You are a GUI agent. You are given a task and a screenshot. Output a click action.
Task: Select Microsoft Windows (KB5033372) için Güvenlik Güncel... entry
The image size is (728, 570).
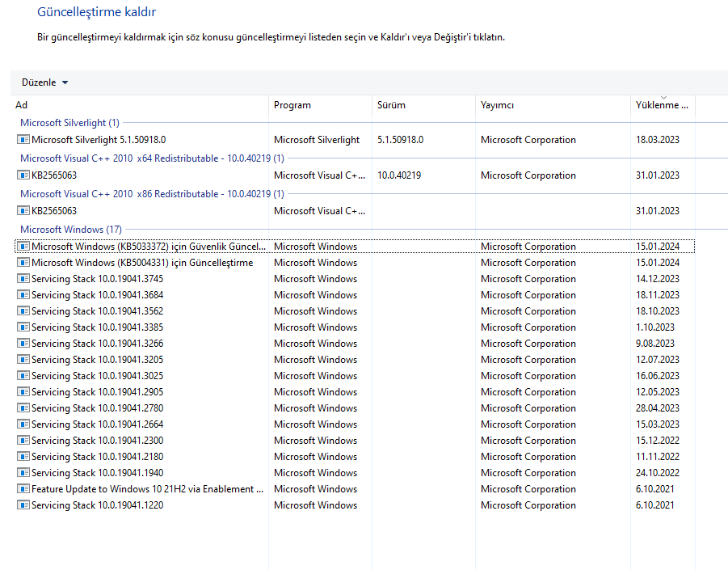point(149,247)
